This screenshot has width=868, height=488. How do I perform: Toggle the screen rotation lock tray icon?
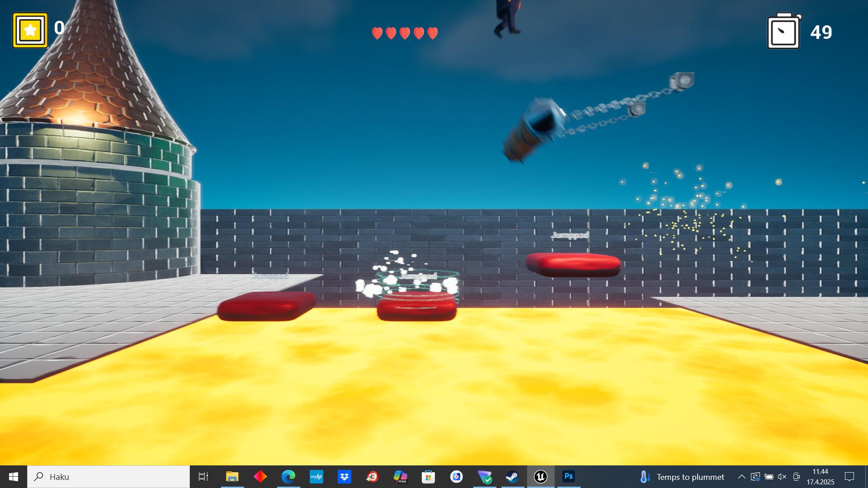click(755, 477)
